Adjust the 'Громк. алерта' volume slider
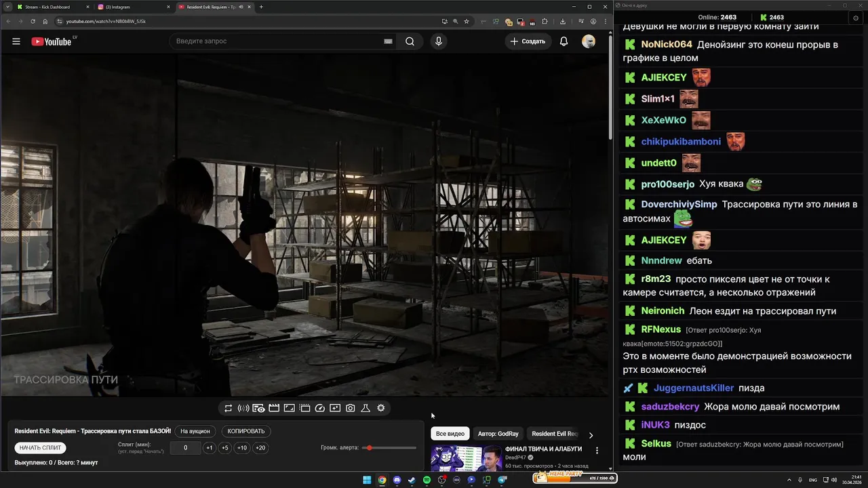Screen dimensions: 868x488 tap(390, 448)
